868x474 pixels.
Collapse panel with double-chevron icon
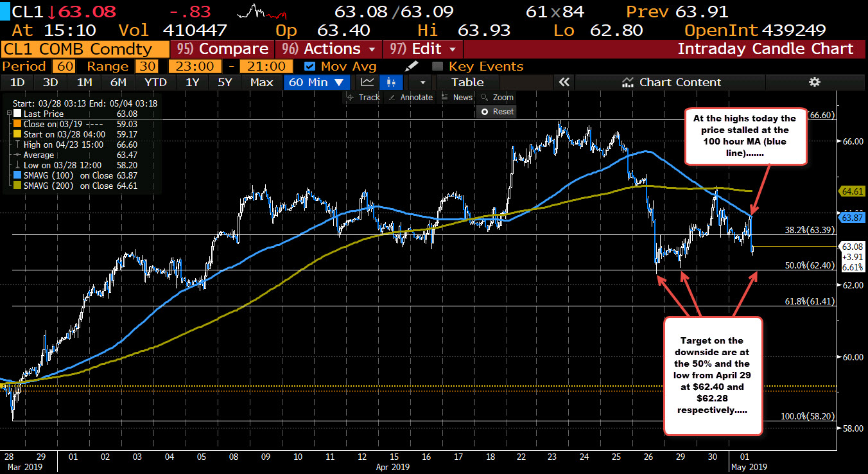pos(564,82)
